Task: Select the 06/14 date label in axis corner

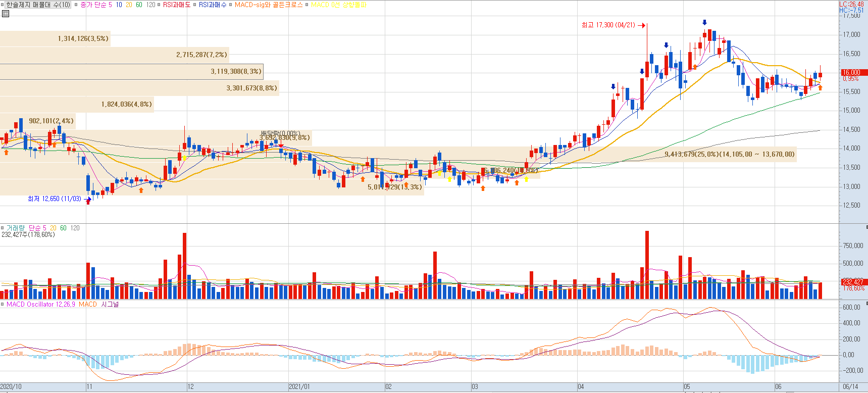Action: click(850, 386)
